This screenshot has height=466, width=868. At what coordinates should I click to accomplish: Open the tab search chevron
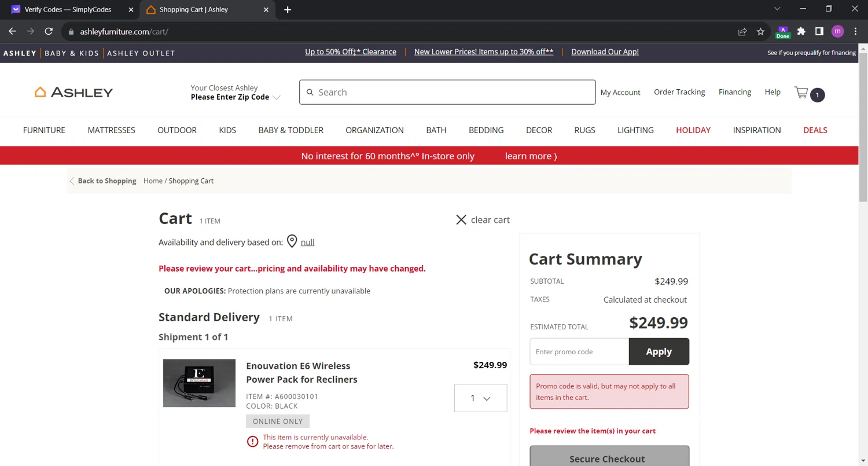777,9
